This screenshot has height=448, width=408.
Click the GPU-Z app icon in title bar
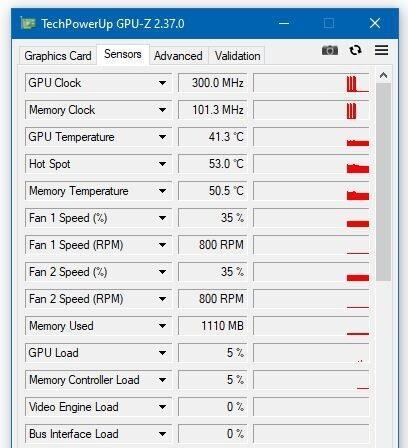click(x=27, y=24)
